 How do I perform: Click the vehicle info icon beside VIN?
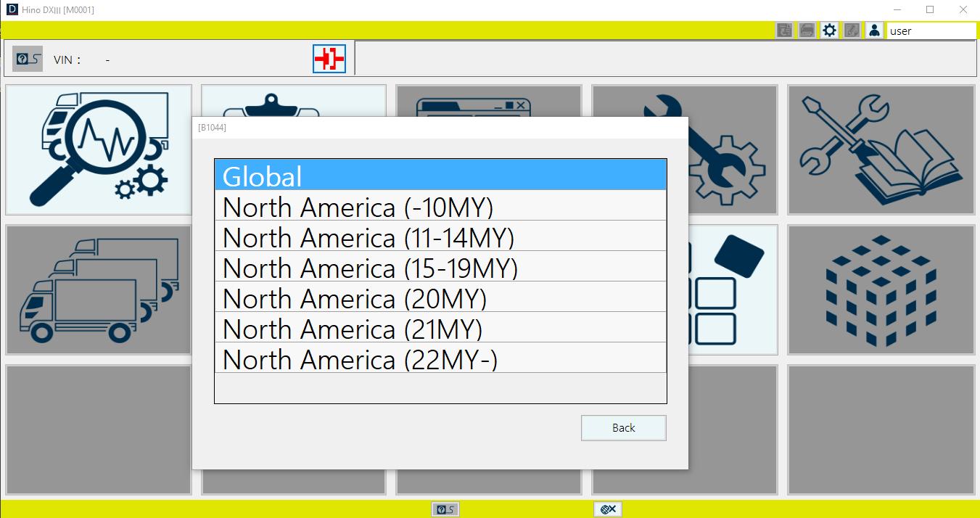28,59
